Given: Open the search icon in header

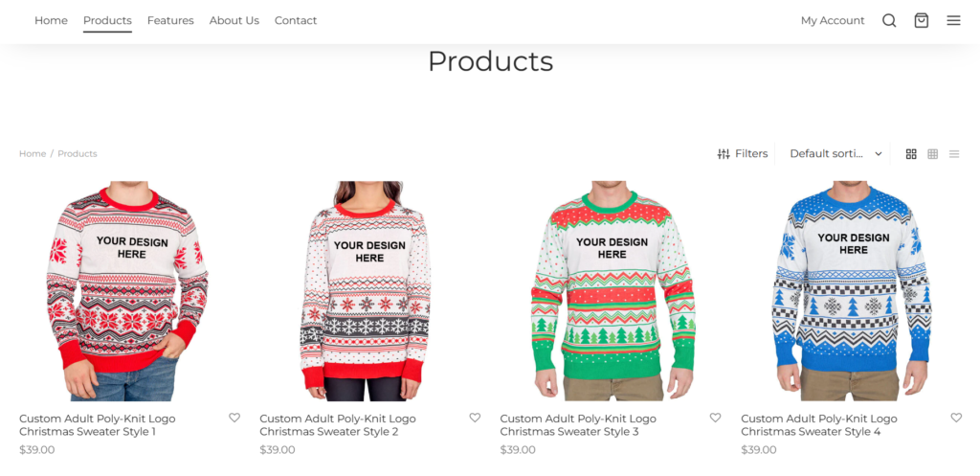Looking at the screenshot, I should point(889,20).
